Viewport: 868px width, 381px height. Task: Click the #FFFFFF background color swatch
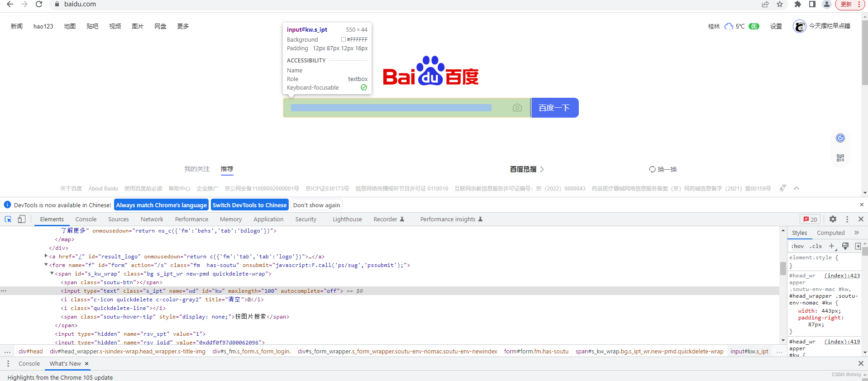(343, 39)
